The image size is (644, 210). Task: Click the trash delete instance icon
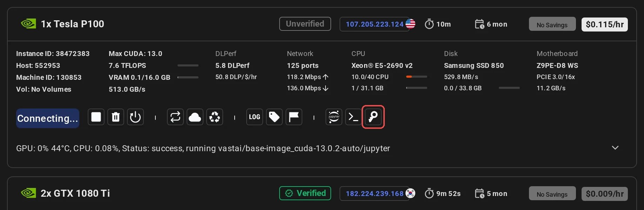(x=116, y=117)
